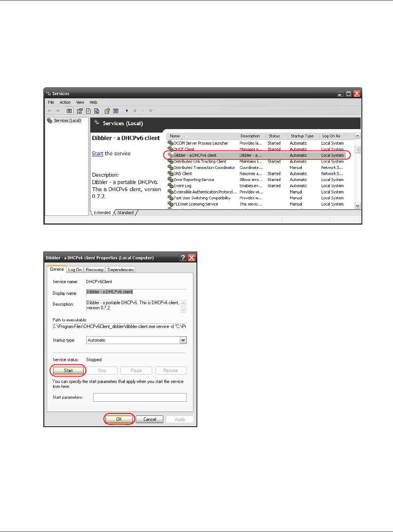Open the Properties toolbar icon in Services
Screen dimensions: 393x532
click(x=80, y=111)
